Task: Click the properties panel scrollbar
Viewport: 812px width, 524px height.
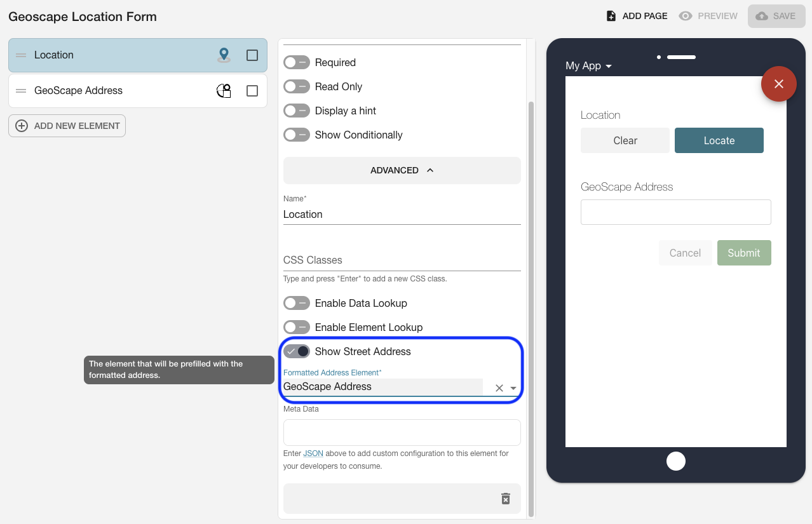Action: point(532,308)
